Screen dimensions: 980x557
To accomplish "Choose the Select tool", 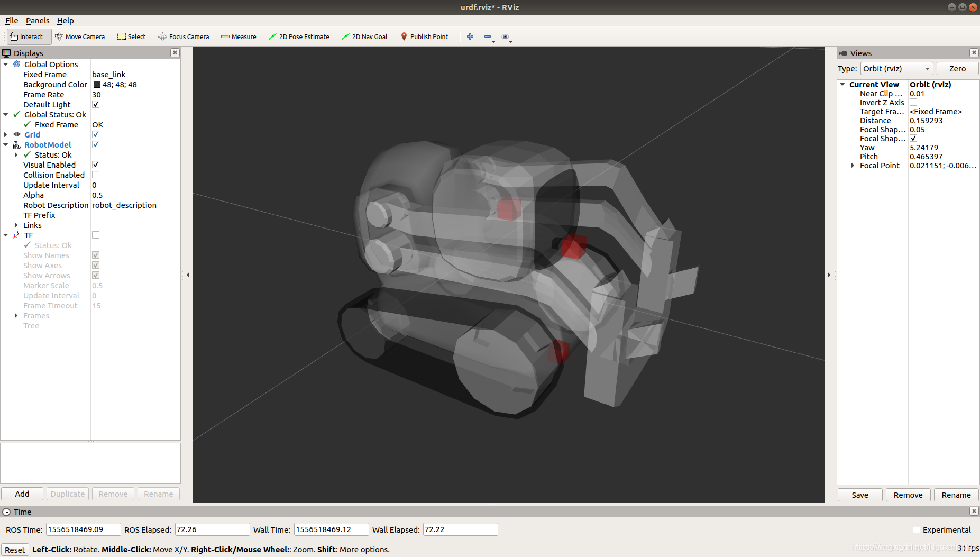I will click(x=132, y=36).
